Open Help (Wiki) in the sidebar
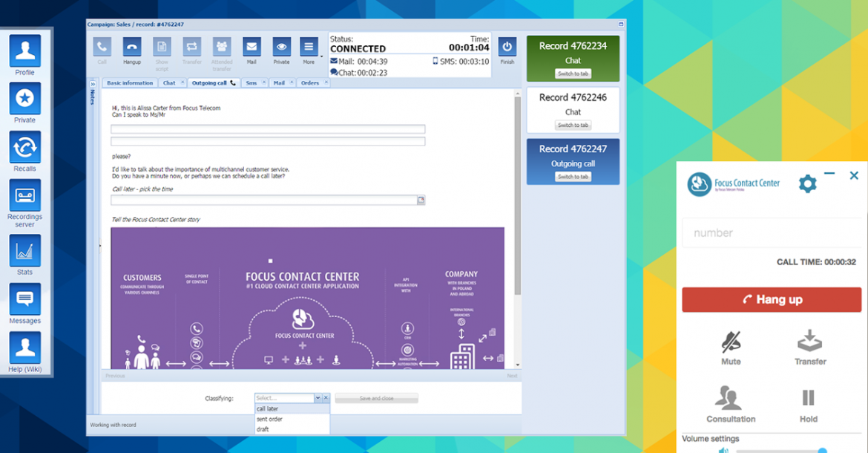 pyautogui.click(x=25, y=348)
